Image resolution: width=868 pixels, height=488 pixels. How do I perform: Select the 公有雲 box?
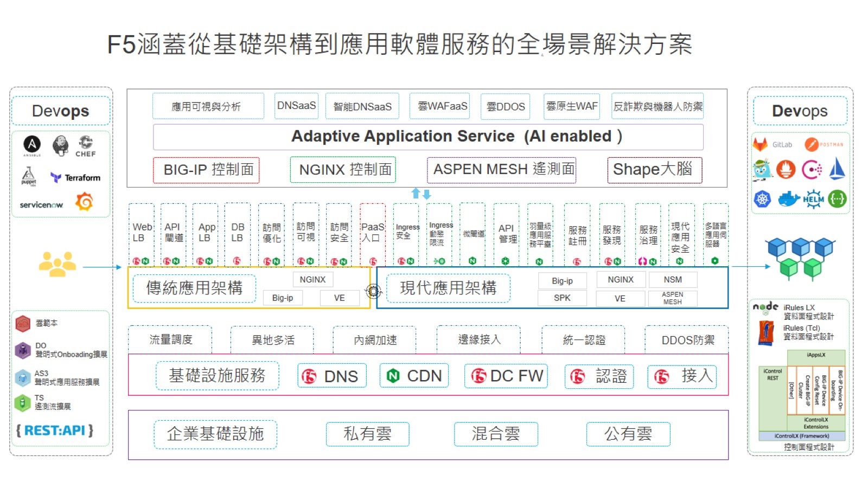click(x=628, y=434)
